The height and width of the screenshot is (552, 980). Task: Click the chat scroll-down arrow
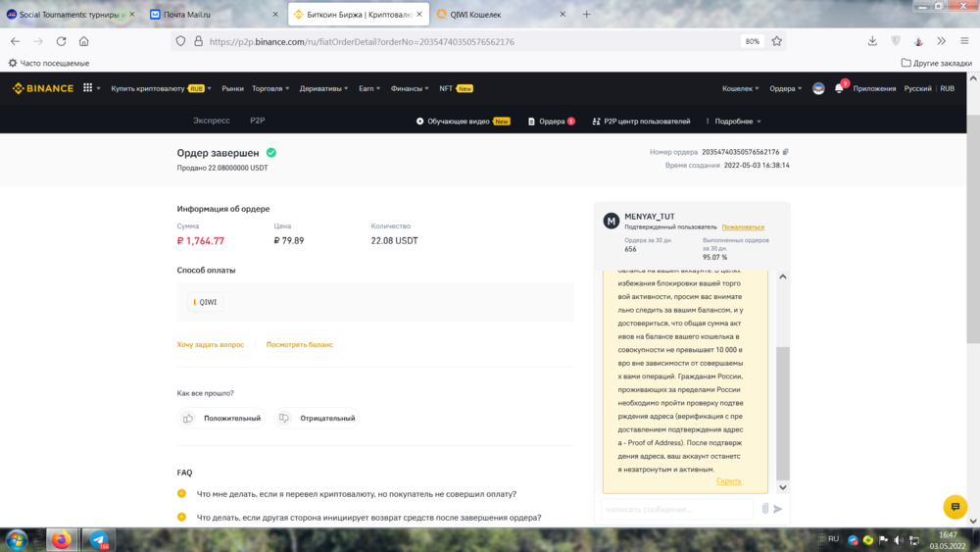[x=782, y=487]
